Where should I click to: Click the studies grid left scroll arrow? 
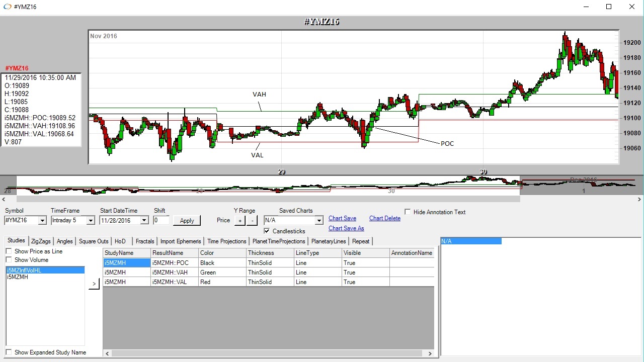[x=107, y=353]
